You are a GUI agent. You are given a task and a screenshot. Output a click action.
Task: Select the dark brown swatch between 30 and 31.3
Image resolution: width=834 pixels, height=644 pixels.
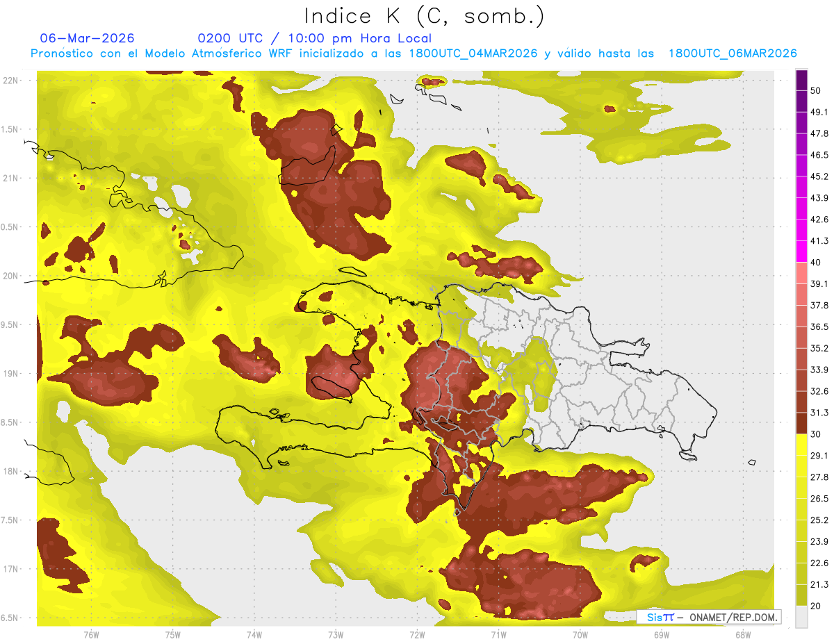click(x=801, y=423)
